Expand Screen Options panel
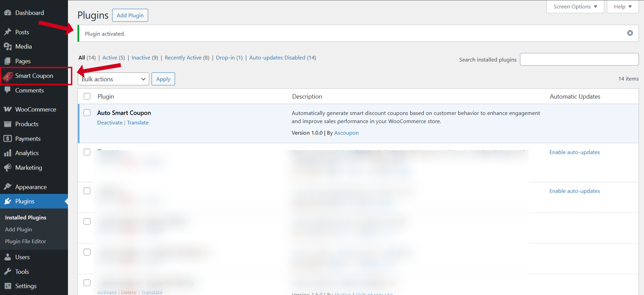The height and width of the screenshot is (295, 644). (575, 6)
